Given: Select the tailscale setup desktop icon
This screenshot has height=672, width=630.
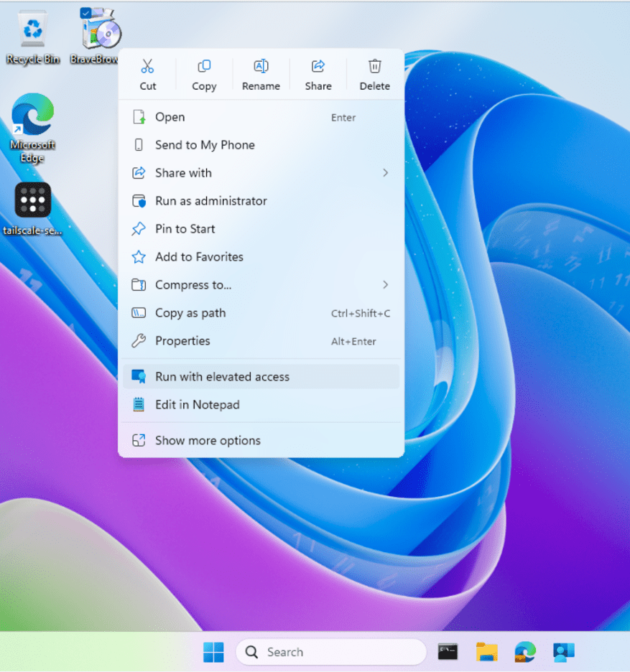Looking at the screenshot, I should click(33, 200).
